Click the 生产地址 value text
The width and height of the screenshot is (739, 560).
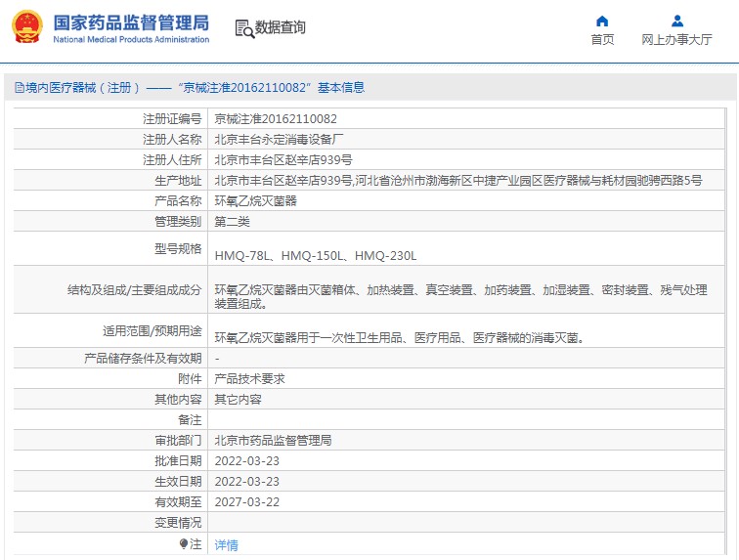click(x=458, y=181)
